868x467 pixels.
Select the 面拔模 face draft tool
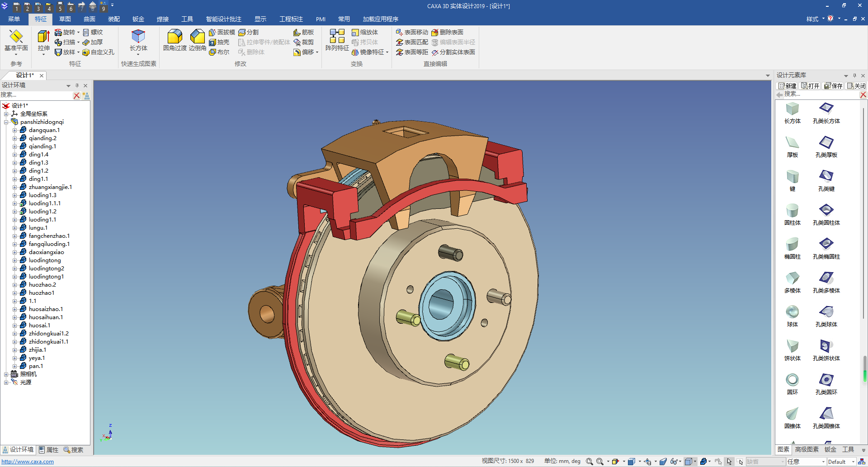point(222,32)
